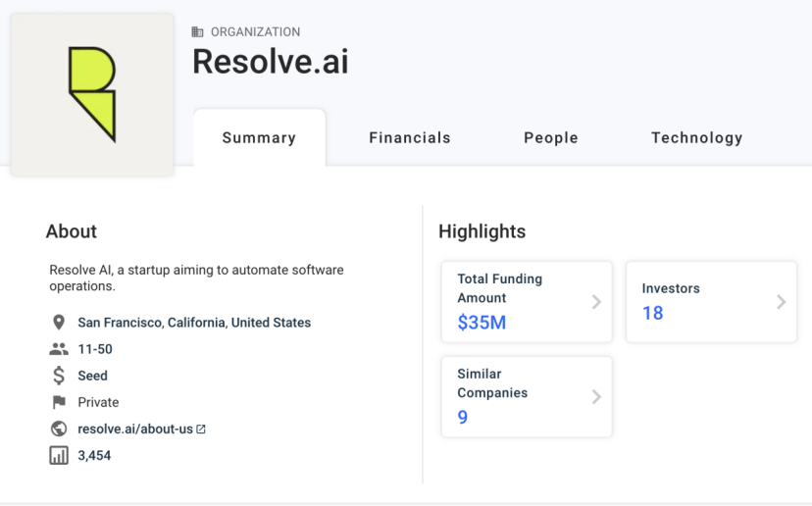The image size is (812, 506).
Task: Click the external link icon after resolve.ai/about-us
Action: pos(201,429)
